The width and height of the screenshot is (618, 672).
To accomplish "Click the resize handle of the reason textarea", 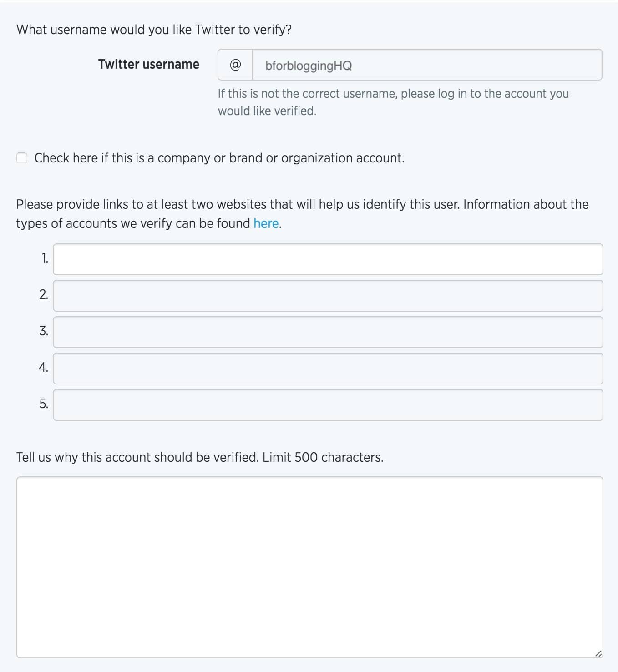I will tap(598, 654).
